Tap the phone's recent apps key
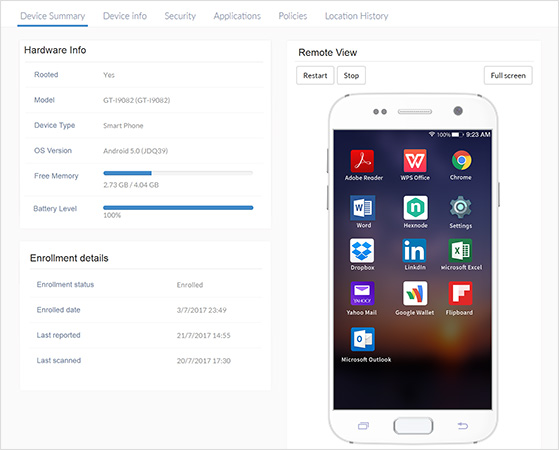Image resolution: width=559 pixels, height=450 pixels. [x=363, y=426]
